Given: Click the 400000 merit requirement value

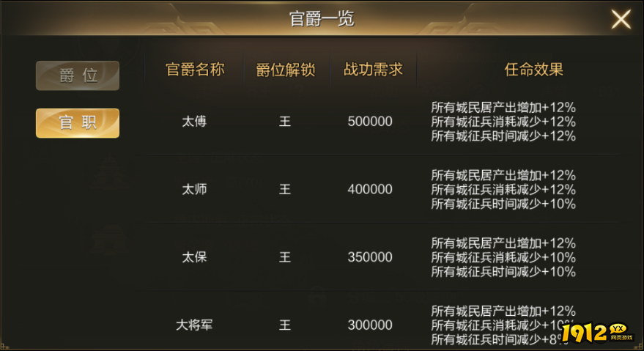Looking at the screenshot, I should tap(370, 189).
